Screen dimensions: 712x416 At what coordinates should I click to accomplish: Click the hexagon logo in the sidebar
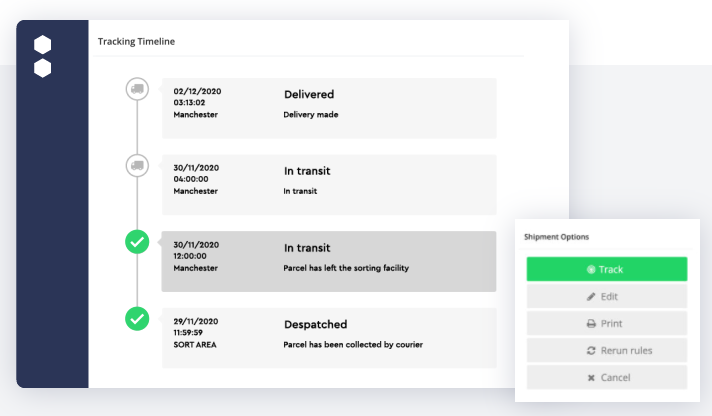coord(42,56)
